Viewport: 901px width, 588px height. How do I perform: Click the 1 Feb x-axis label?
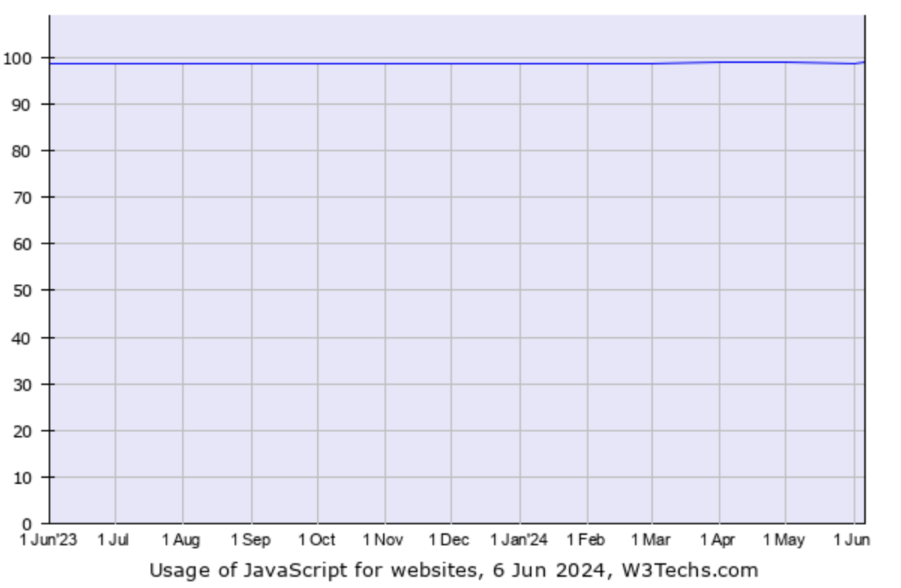586,540
